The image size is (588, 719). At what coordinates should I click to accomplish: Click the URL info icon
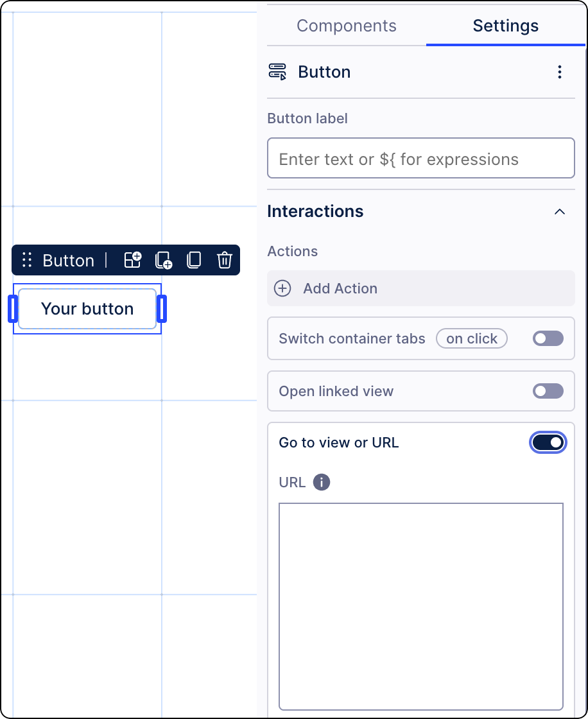click(322, 482)
